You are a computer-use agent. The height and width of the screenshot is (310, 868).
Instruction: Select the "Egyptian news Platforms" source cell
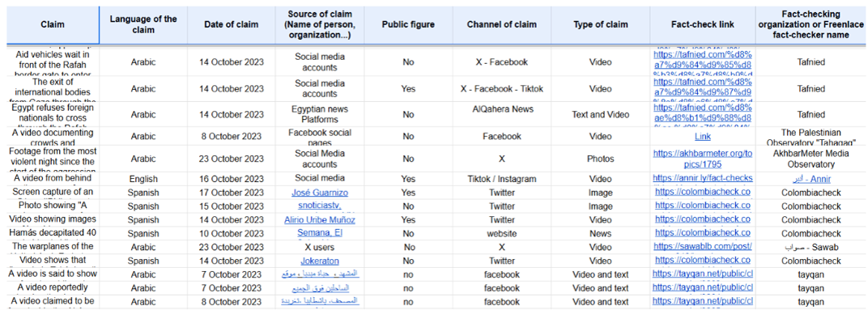319,115
